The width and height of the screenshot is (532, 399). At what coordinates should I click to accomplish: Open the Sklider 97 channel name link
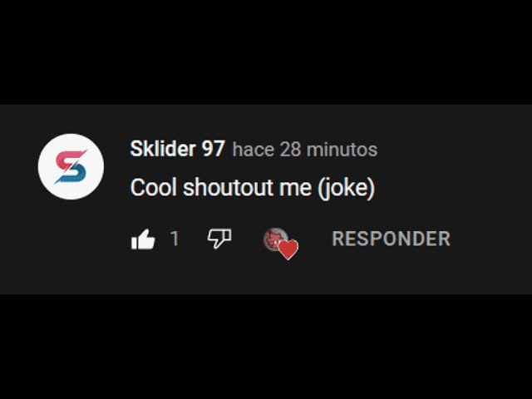pos(177,149)
